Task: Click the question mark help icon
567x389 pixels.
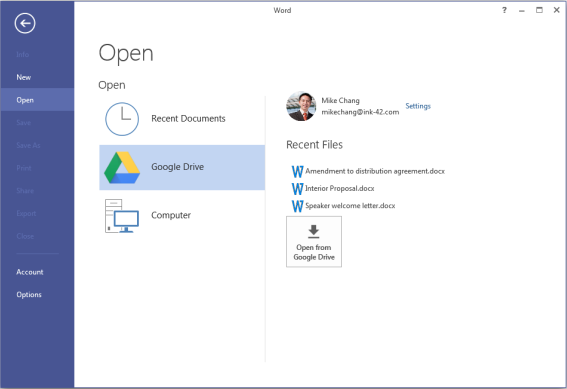Action: click(504, 10)
